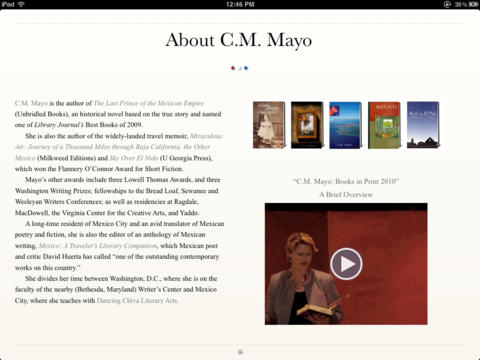Visit the Dancing Chiva Literary Arts link

click(137, 300)
